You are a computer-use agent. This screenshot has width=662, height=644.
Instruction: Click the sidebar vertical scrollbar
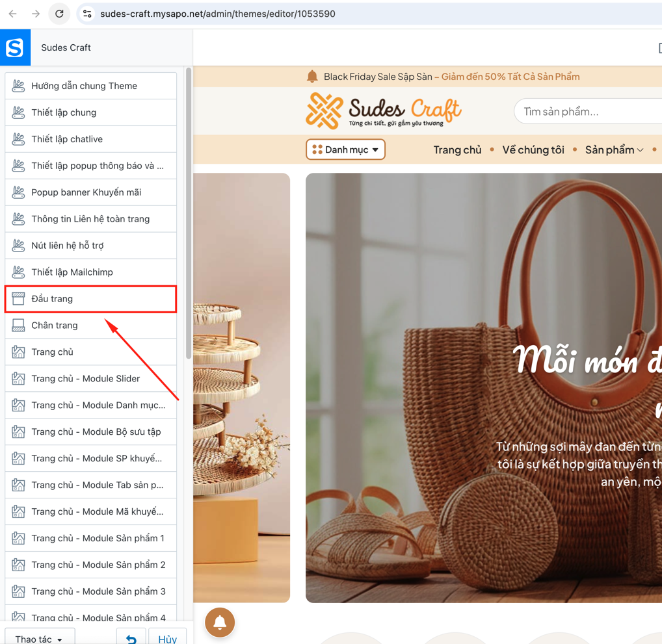pyautogui.click(x=189, y=213)
